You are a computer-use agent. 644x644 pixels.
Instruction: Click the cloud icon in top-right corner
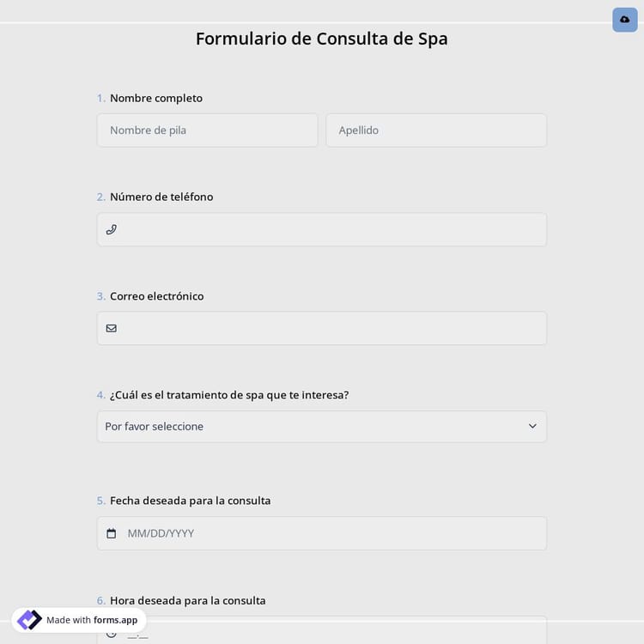coord(624,19)
